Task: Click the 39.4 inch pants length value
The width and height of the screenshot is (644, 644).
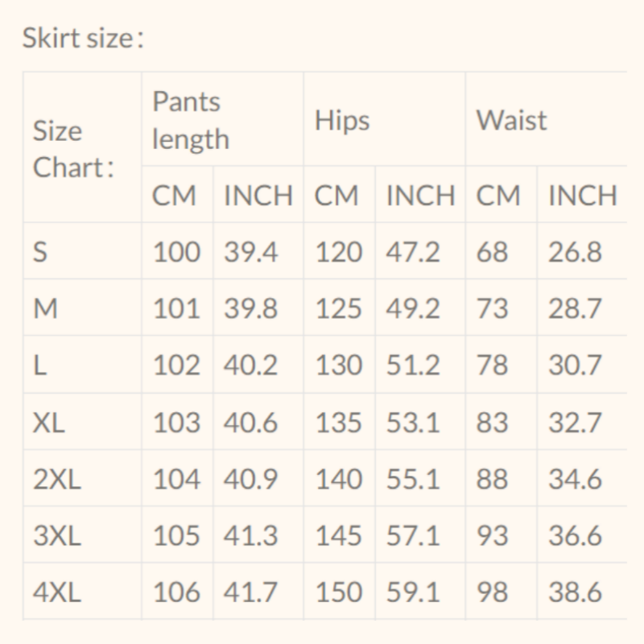Action: [250, 252]
